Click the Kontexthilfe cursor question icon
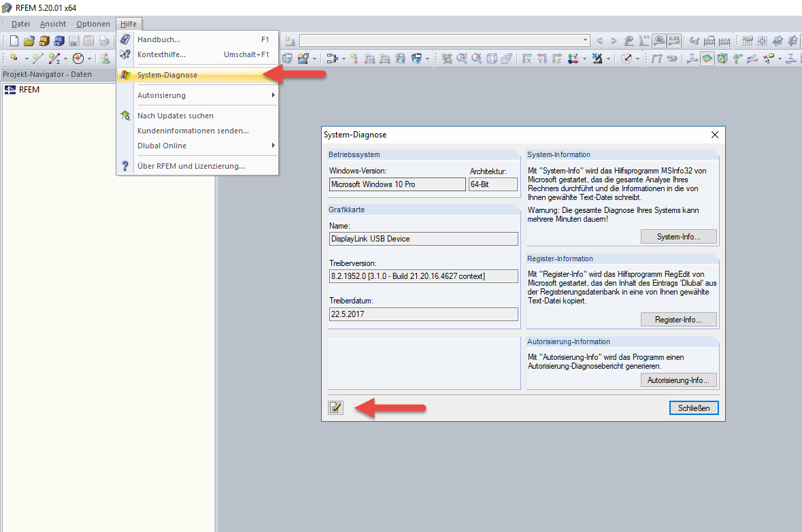 (125, 54)
